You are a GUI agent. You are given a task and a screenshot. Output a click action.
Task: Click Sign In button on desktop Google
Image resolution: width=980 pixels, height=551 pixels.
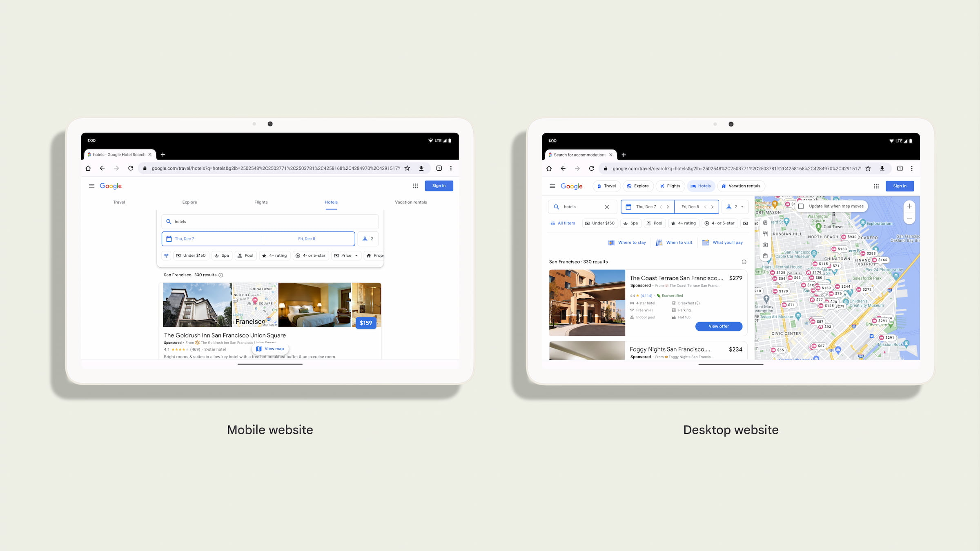click(x=900, y=187)
